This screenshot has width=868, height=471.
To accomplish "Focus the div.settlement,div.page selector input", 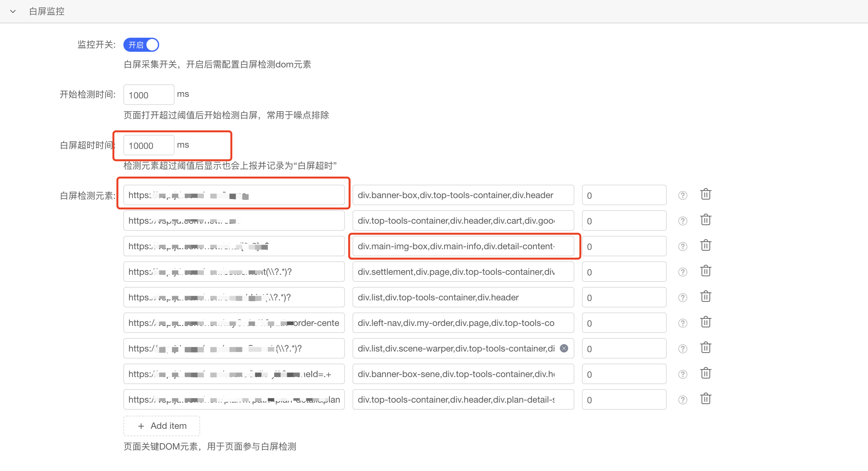I will [x=463, y=272].
